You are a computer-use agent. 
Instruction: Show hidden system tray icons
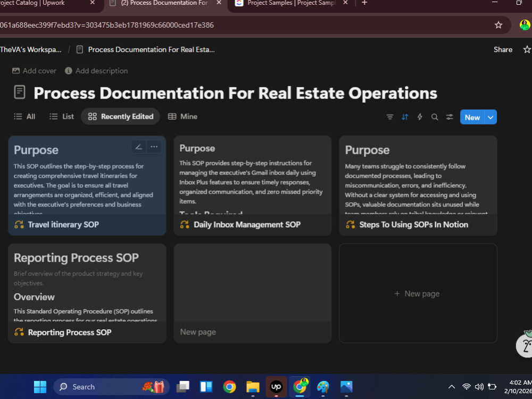[x=452, y=387]
